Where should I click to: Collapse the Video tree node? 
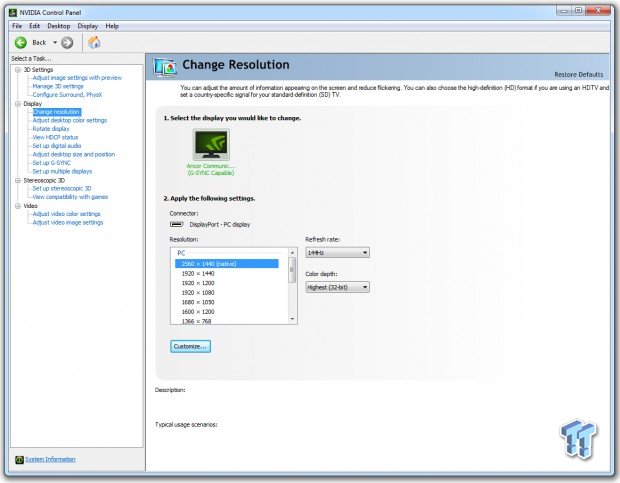(x=18, y=206)
